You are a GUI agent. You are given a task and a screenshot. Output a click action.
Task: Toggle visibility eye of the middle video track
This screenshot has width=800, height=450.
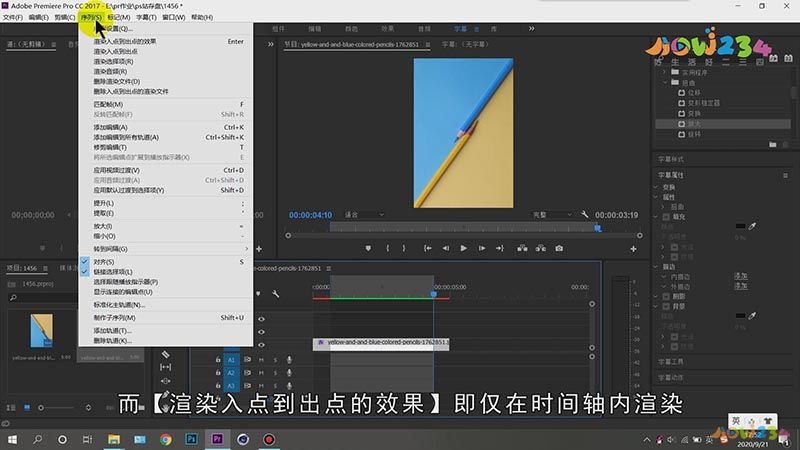[261, 332]
